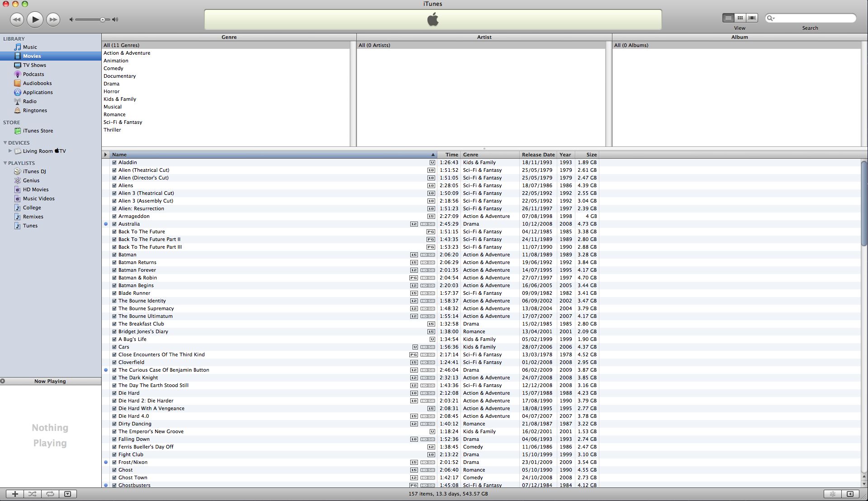Image resolution: width=868 pixels, height=501 pixels.
Task: Open Audiobooks library
Action: (37, 83)
